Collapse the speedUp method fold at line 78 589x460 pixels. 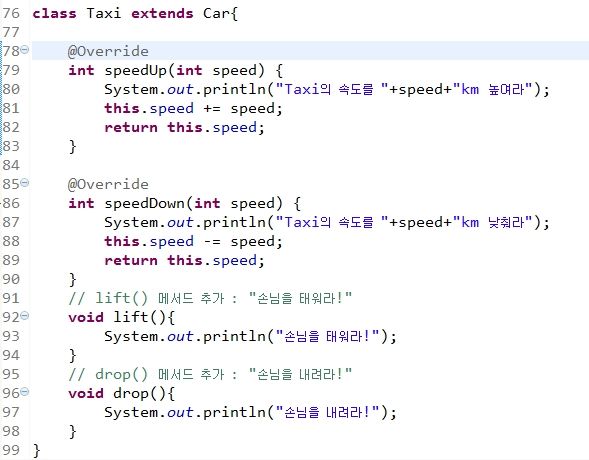click(24, 50)
